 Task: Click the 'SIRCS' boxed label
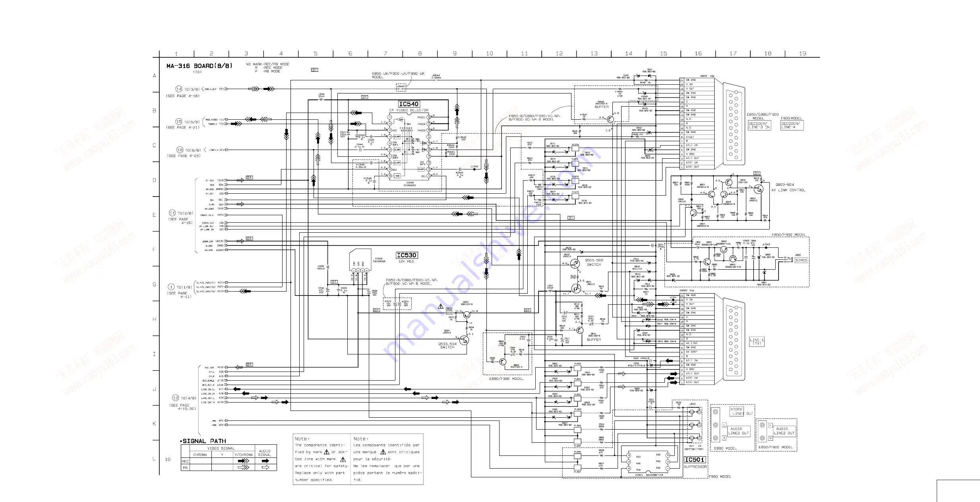click(x=801, y=260)
